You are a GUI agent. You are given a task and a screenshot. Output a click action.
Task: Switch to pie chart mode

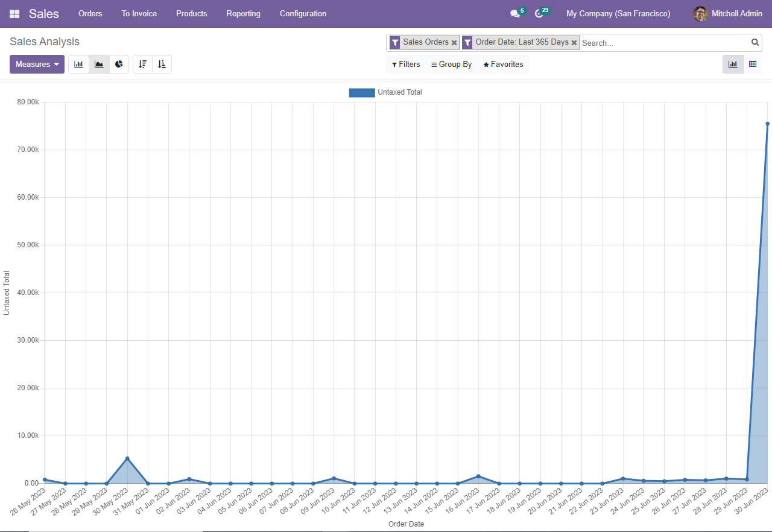click(x=119, y=65)
